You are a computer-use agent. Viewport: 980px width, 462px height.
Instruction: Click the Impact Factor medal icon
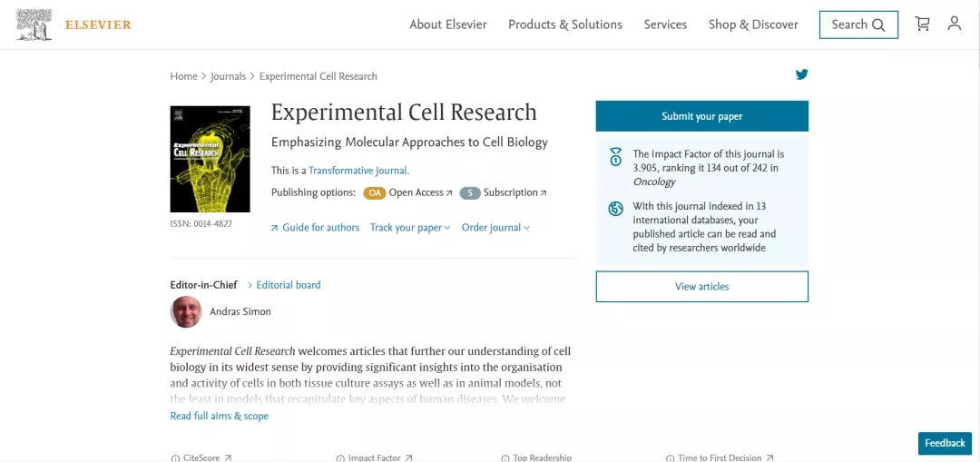[x=616, y=157]
